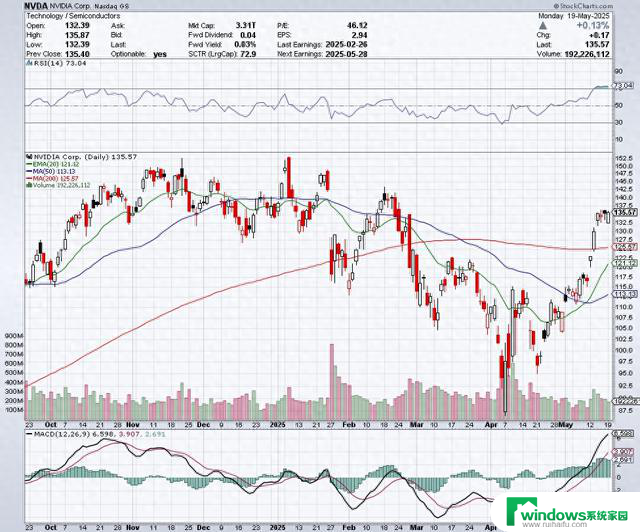Click the EPS value 2.94
Image resolution: width=640 pixels, height=532 pixels.
[360, 35]
